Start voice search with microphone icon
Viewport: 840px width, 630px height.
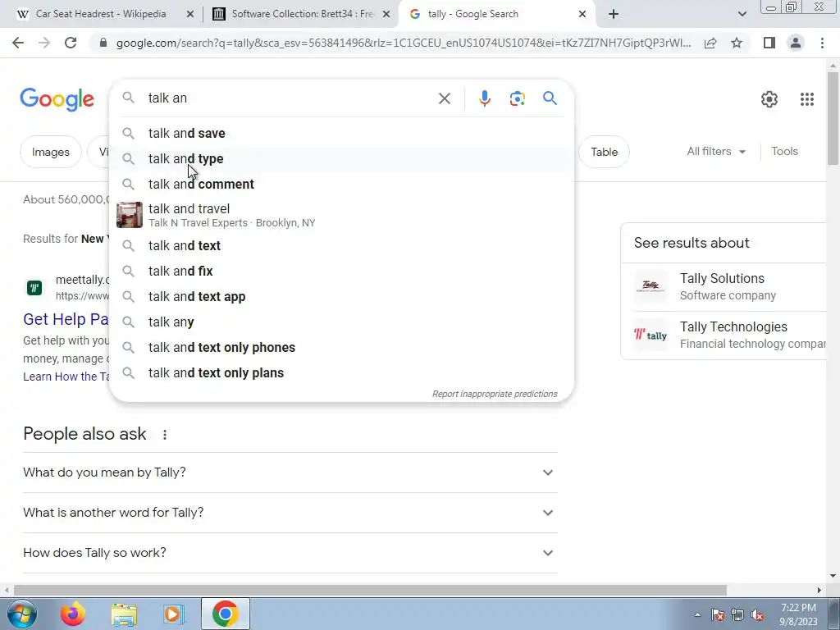click(x=484, y=98)
